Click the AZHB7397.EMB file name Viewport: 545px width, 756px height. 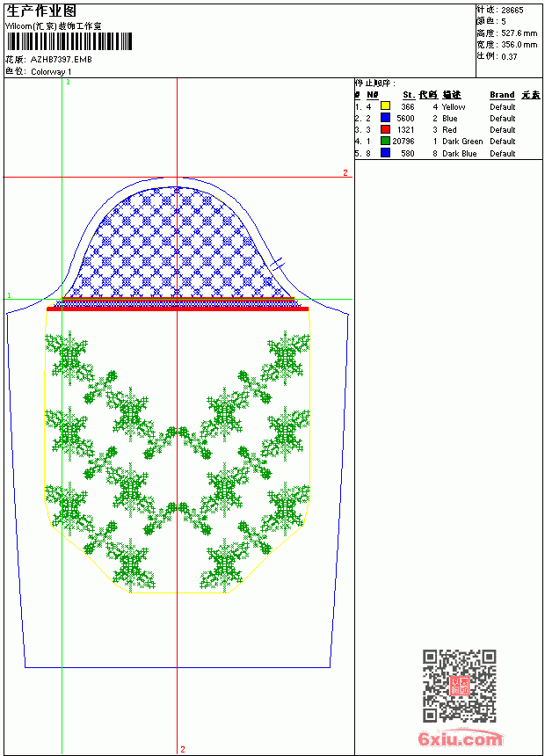[x=61, y=60]
